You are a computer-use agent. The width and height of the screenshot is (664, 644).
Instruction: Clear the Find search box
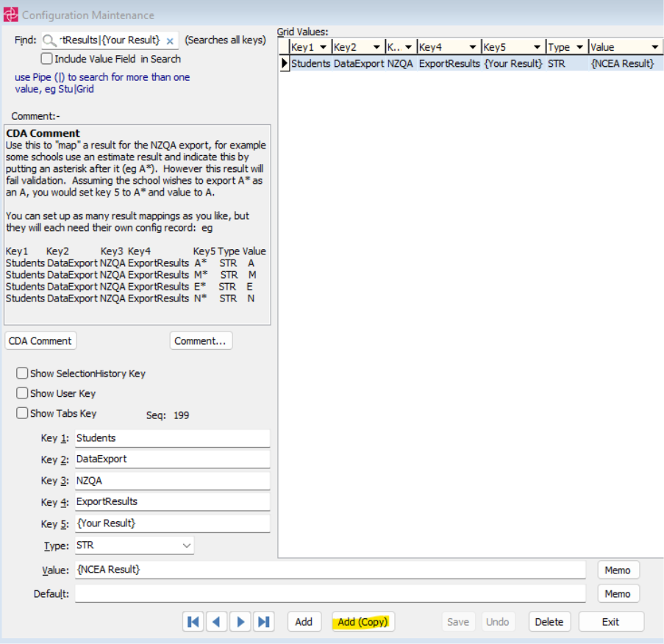(x=170, y=41)
